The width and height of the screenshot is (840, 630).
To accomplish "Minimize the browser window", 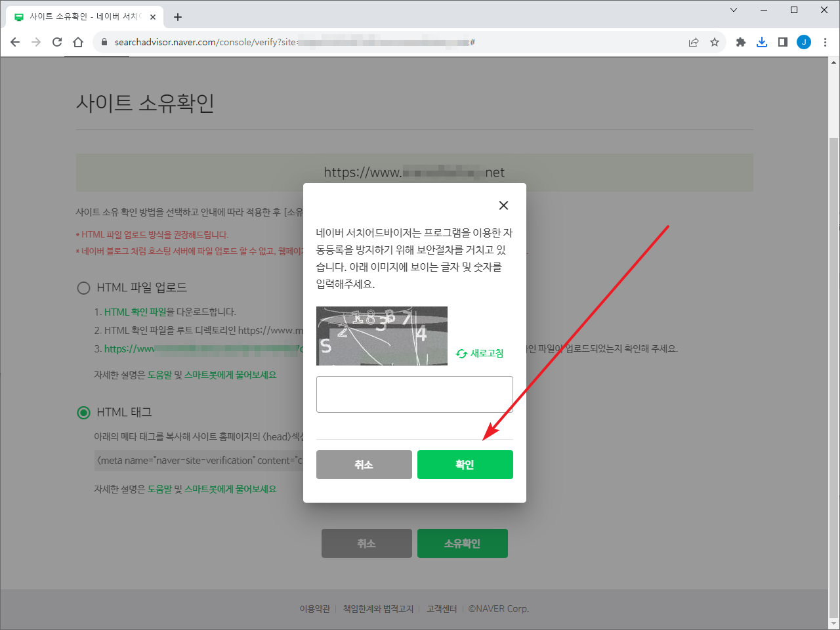I will 764,10.
